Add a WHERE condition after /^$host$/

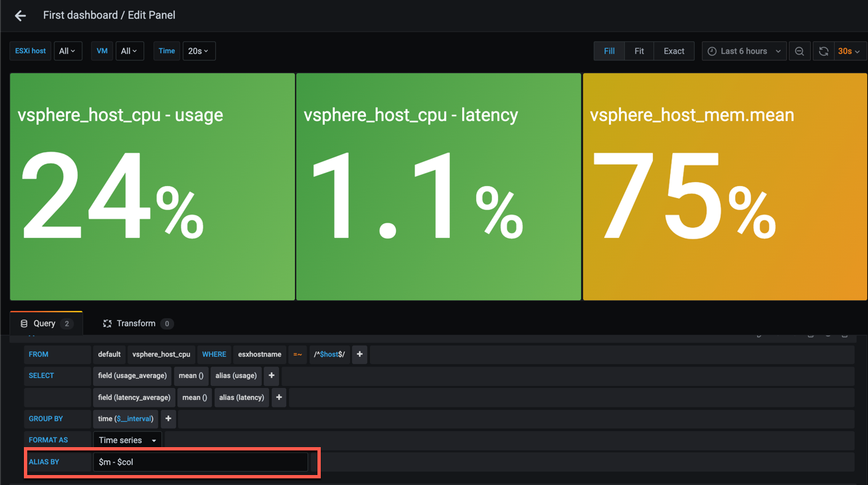coord(359,355)
